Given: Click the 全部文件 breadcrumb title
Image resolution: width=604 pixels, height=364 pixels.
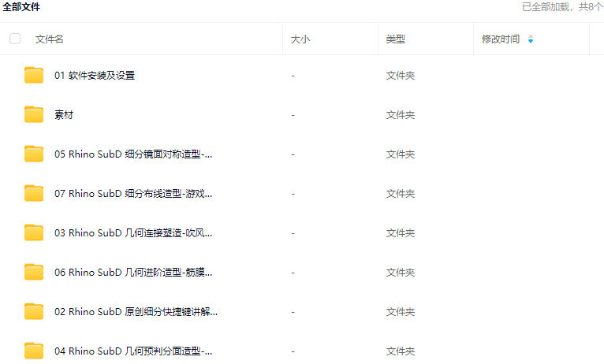Looking at the screenshot, I should pyautogui.click(x=21, y=7).
